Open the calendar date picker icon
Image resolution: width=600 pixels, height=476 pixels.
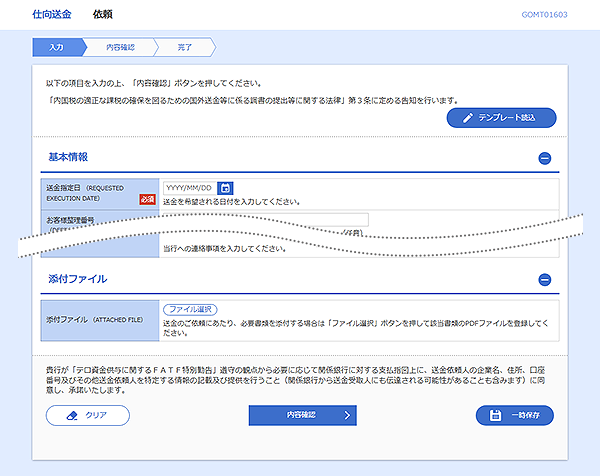tap(225, 188)
